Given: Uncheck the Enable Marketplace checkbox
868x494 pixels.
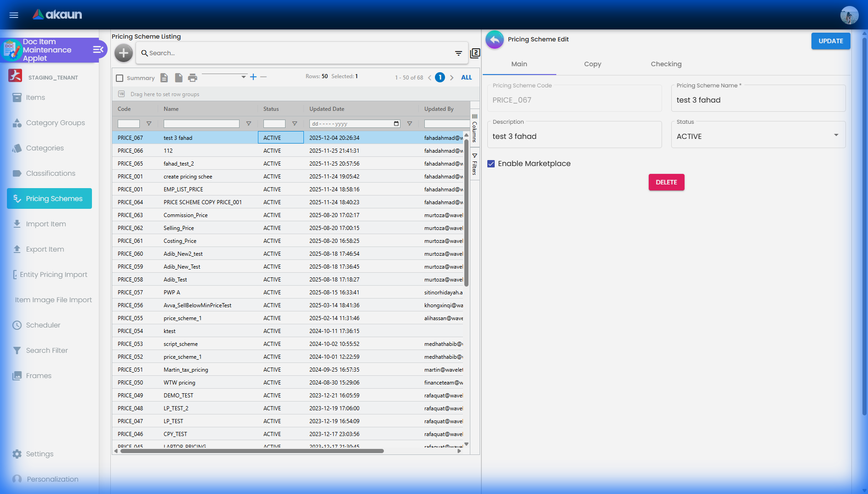Looking at the screenshot, I should click(x=491, y=164).
